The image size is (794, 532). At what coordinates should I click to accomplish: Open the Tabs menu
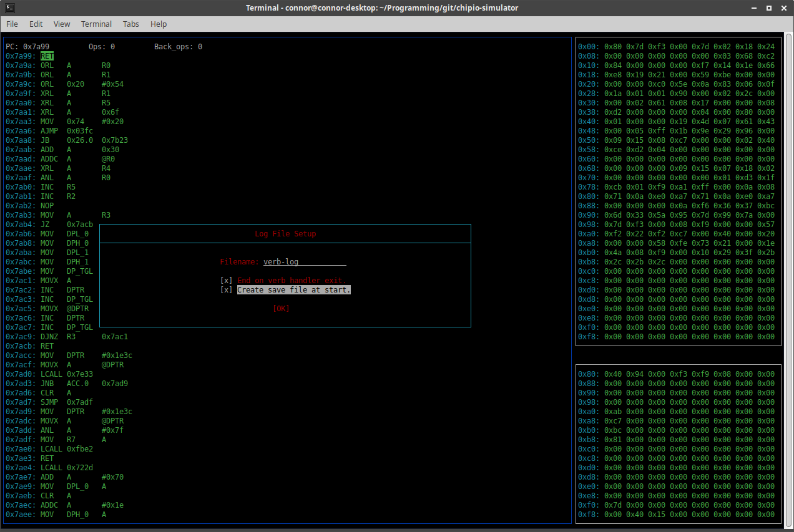point(131,24)
